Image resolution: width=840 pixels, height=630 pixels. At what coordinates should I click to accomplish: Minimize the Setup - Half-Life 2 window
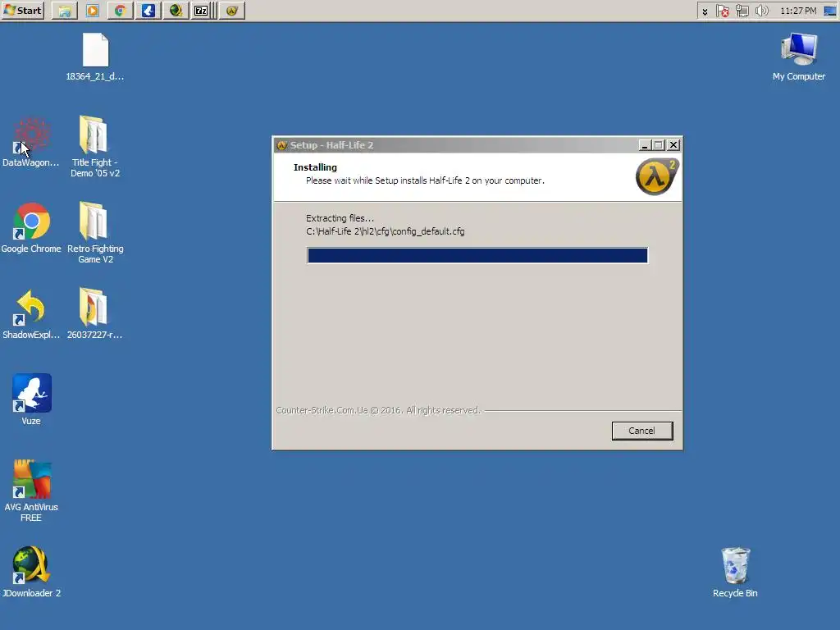pos(645,145)
